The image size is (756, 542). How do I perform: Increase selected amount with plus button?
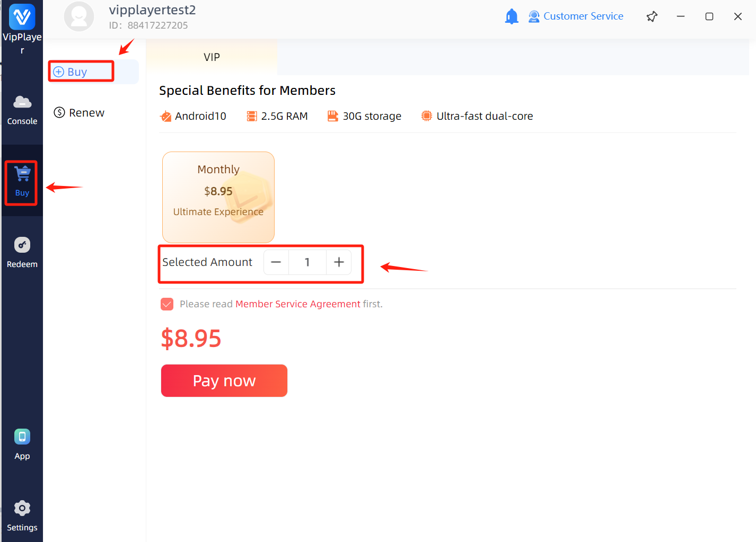click(339, 262)
